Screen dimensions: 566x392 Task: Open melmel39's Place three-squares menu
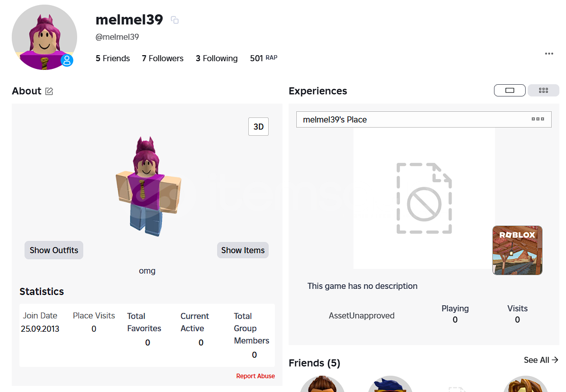pyautogui.click(x=537, y=119)
